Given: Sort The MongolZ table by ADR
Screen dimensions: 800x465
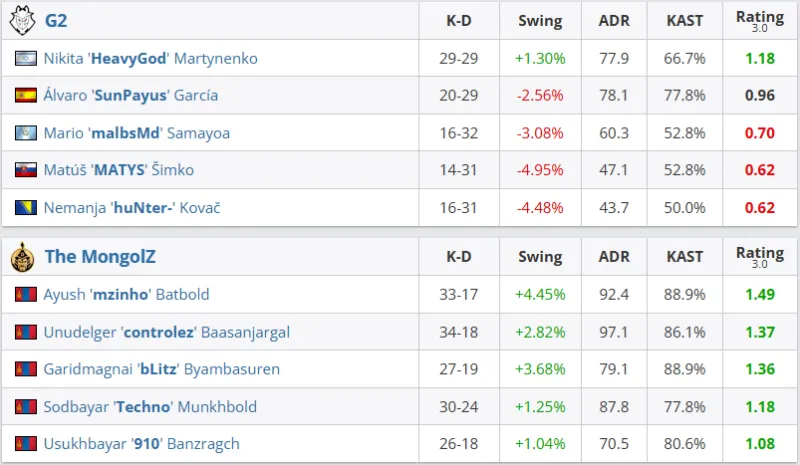Looking at the screenshot, I should [614, 257].
